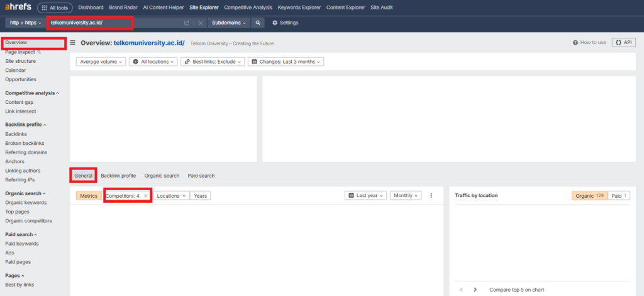Collapse Competitive analysis section
This screenshot has height=296, width=644.
point(32,93)
